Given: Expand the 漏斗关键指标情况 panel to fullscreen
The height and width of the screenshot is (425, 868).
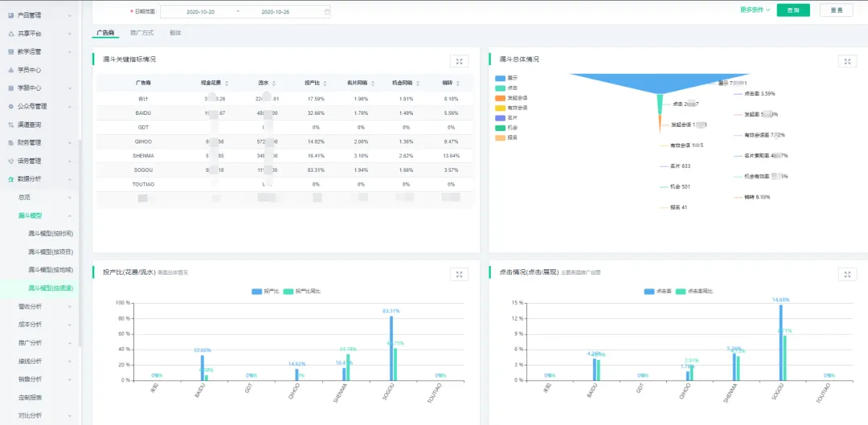Looking at the screenshot, I should [x=459, y=61].
